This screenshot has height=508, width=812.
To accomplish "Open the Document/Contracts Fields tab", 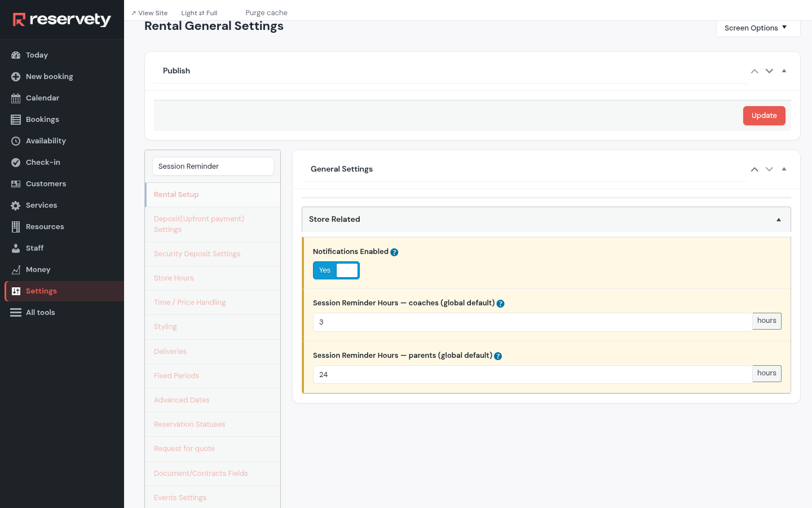I will (213, 474).
